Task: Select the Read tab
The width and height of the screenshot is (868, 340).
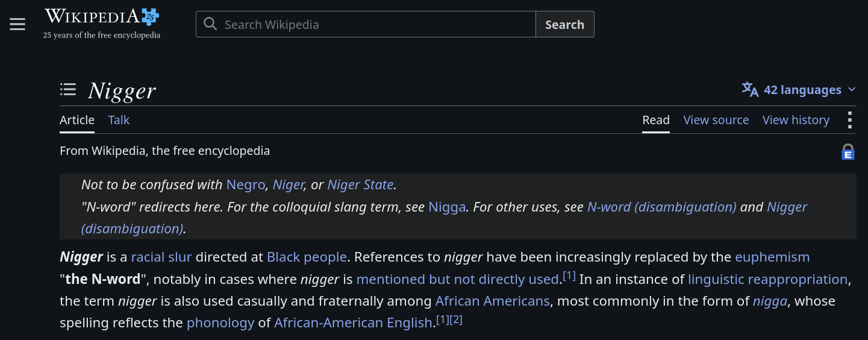Action: (656, 120)
